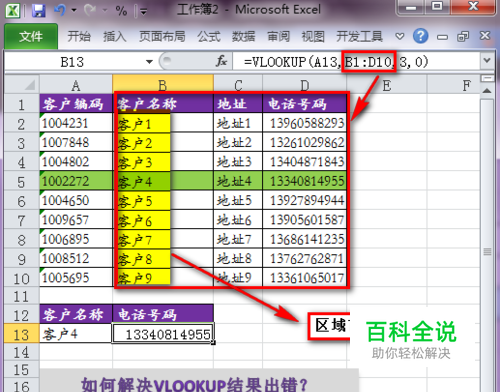
Task: Select cell 地址3 in column C
Action: pyautogui.click(x=238, y=162)
